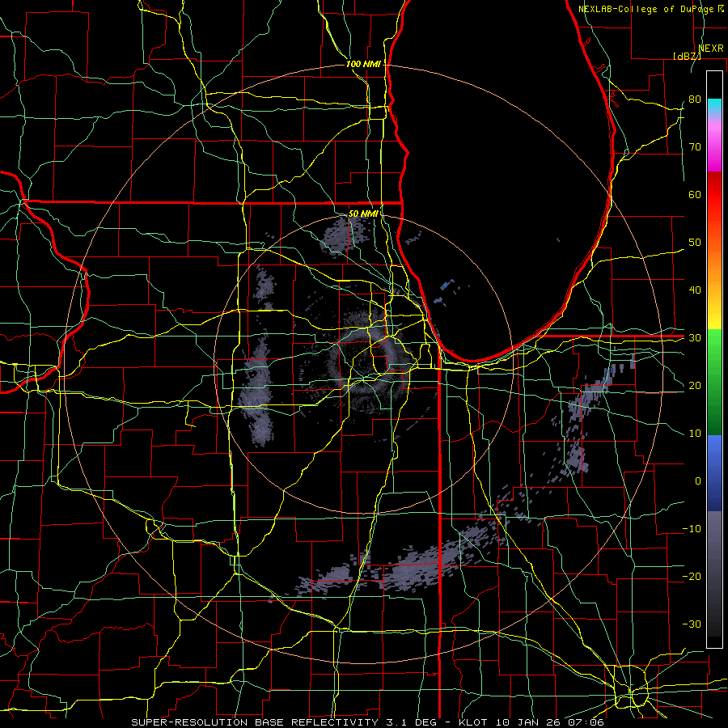Click the dBZ unit label
Image resolution: width=728 pixels, height=728 pixels.
click(x=687, y=56)
